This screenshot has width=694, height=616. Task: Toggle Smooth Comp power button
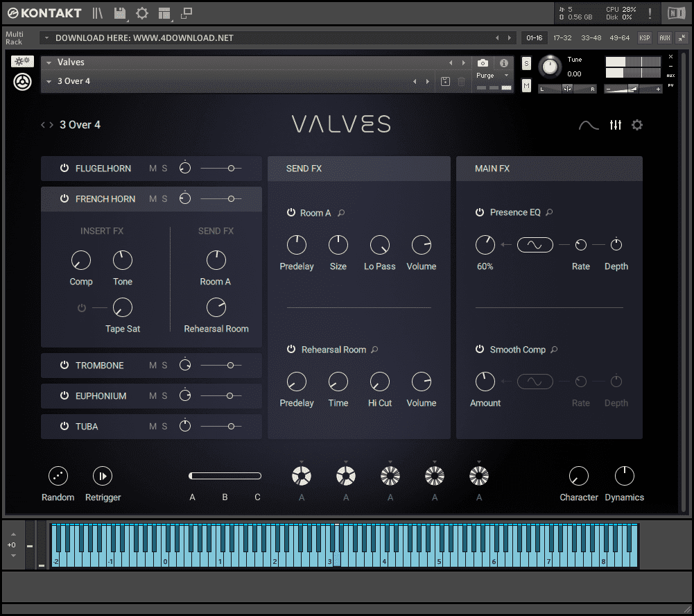coord(479,349)
